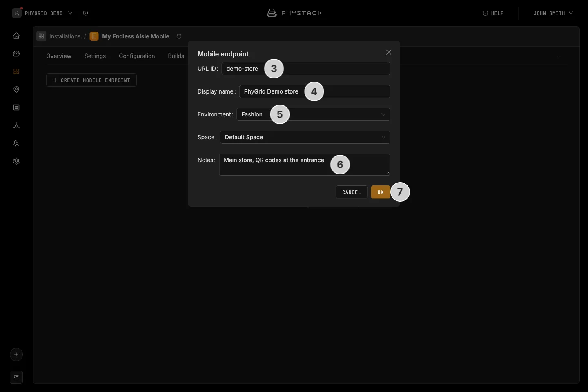Screen dimensions: 588x392
Task: Open the dashboard gauge icon in sidebar
Action: 16,53
